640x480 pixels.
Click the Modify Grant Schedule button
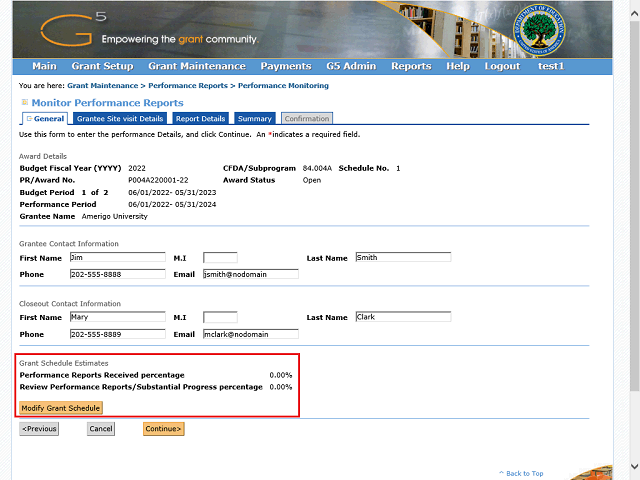[61, 408]
